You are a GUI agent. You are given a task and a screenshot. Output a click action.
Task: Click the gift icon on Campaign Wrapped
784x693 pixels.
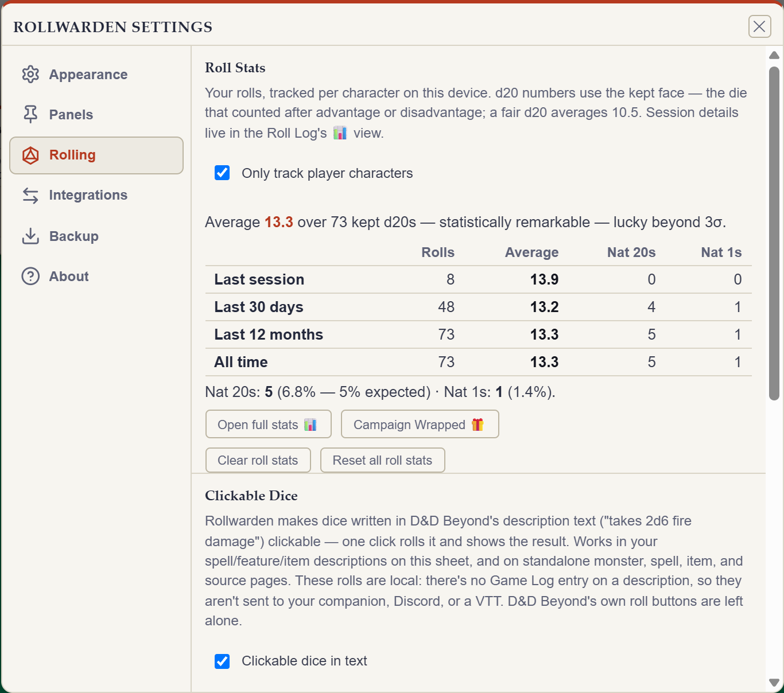tap(478, 425)
